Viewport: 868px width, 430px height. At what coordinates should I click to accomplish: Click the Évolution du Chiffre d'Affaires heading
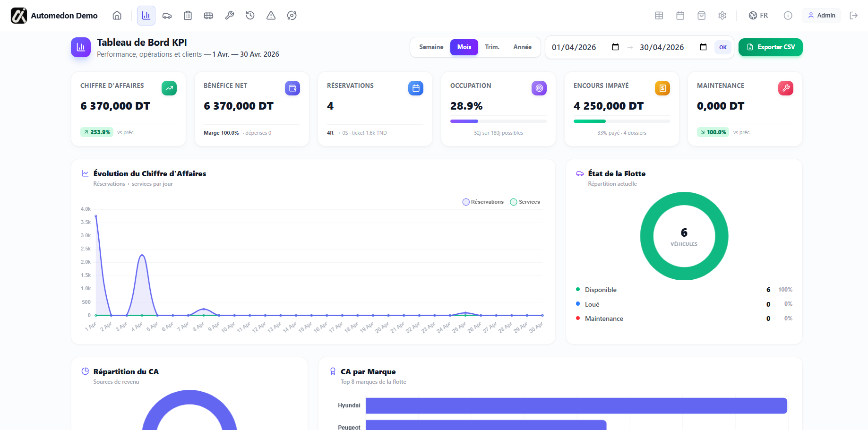click(150, 174)
